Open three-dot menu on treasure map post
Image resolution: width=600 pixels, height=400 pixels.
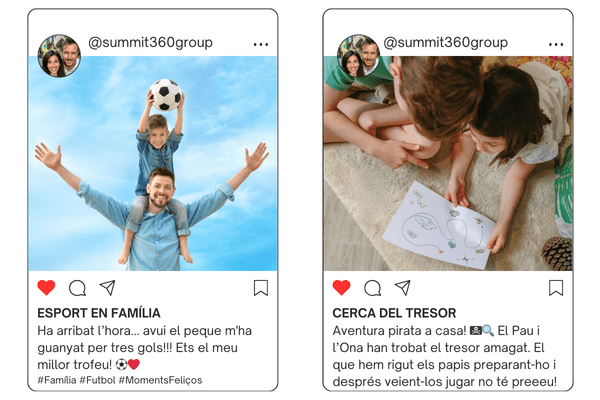tap(556, 45)
